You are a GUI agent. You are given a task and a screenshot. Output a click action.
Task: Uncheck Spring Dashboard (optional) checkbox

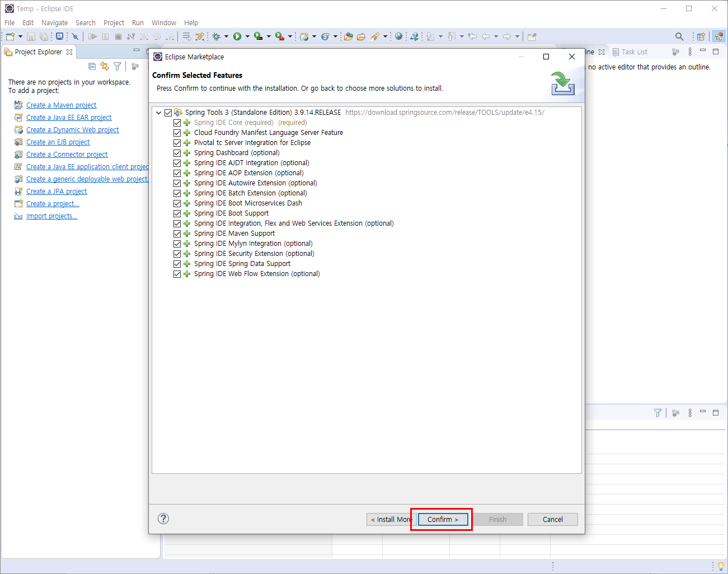coord(177,153)
